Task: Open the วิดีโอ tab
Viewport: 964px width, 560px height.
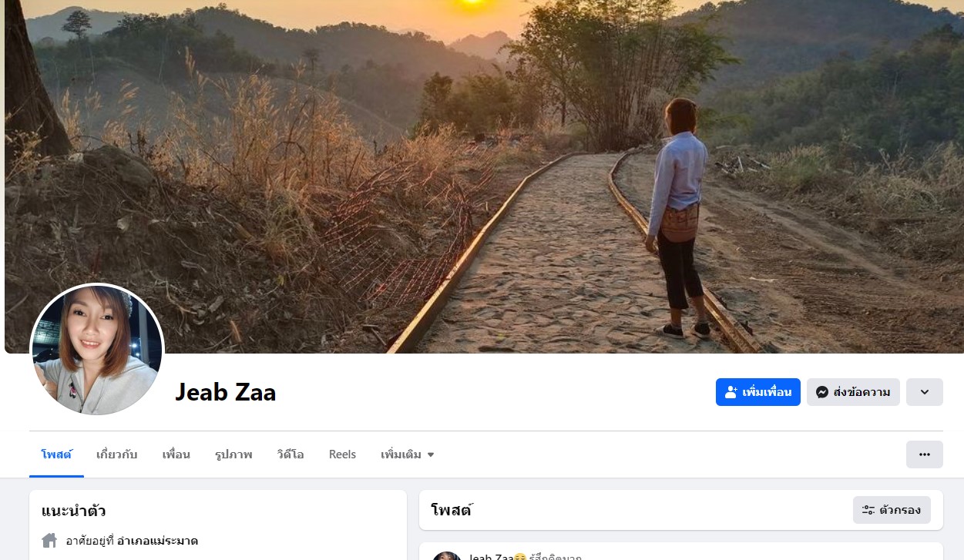Action: tap(290, 454)
